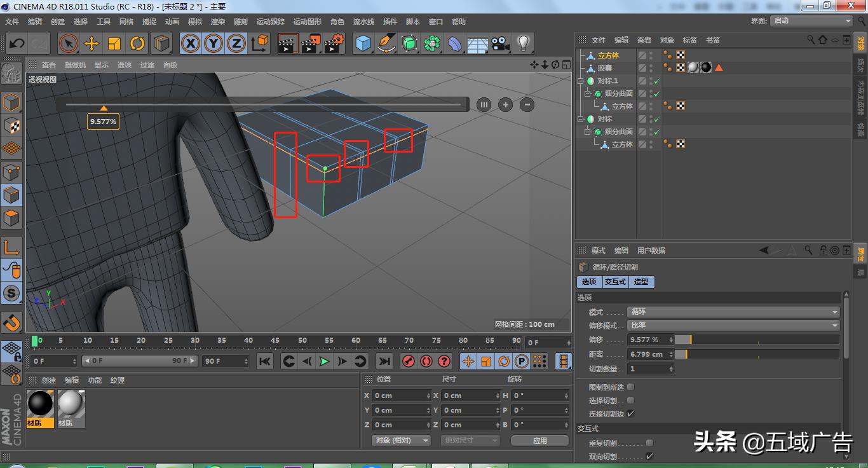Open the 偏移模式 dropdown showing 比率
This screenshot has width=868, height=468.
pyautogui.click(x=732, y=325)
